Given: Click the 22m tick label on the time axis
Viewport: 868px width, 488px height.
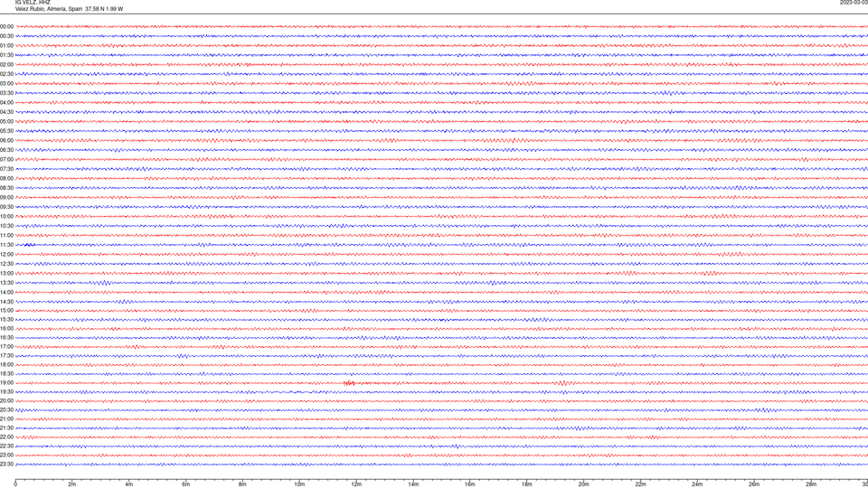Looking at the screenshot, I should [x=640, y=484].
